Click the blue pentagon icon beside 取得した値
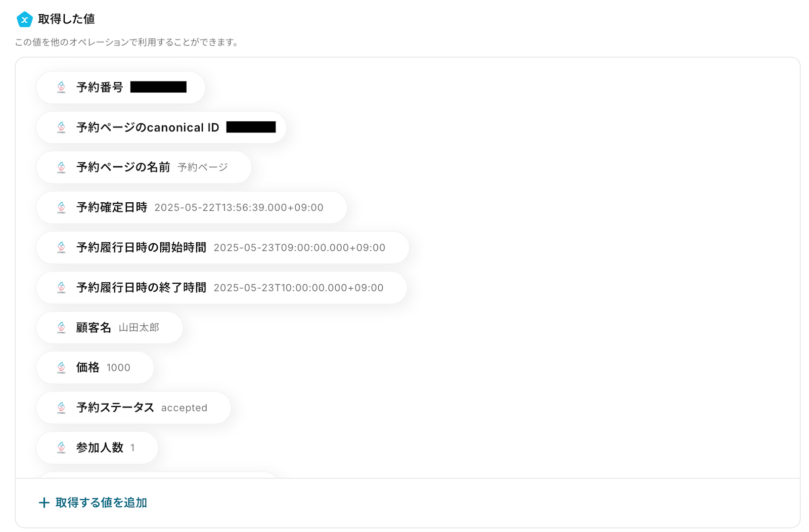This screenshot has width=809, height=532. tap(24, 19)
